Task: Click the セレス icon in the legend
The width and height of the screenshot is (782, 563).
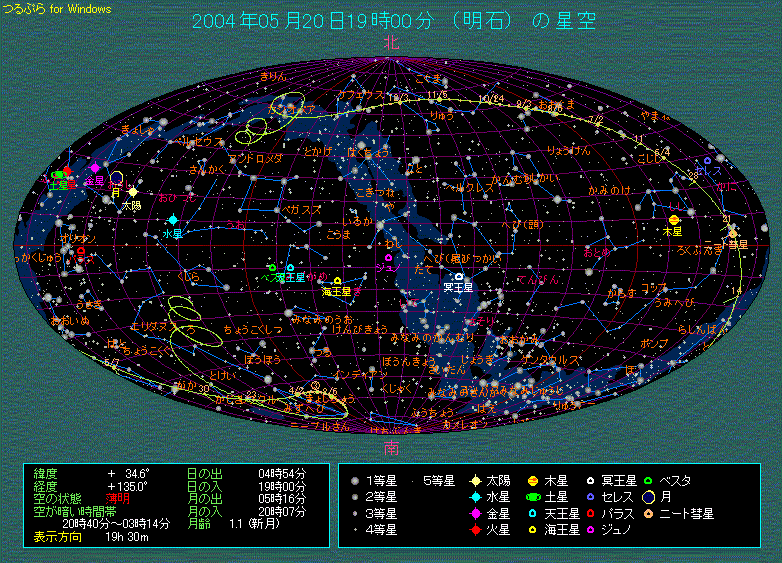Action: coord(590,497)
